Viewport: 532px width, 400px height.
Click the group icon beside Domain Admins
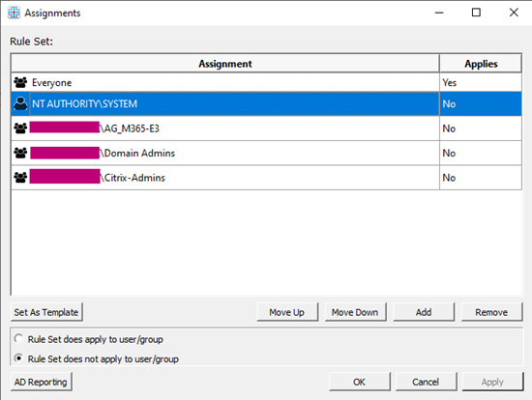pyautogui.click(x=20, y=153)
